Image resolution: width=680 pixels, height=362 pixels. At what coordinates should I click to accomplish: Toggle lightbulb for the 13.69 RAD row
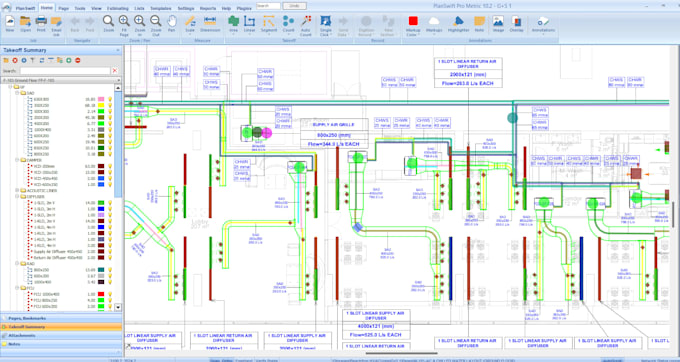tap(110, 270)
